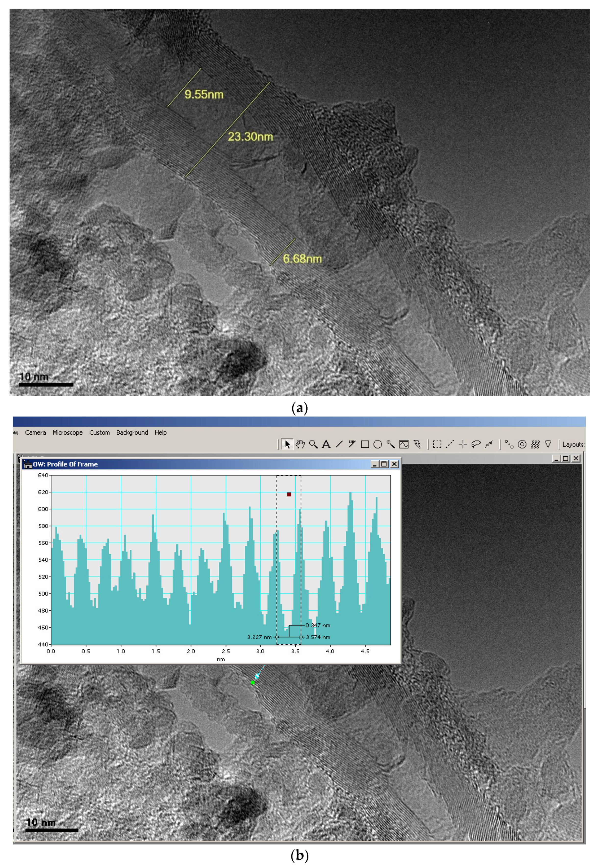The width and height of the screenshot is (604, 868).
Task: Select the rectangle annotation tool
Action: coord(365,444)
